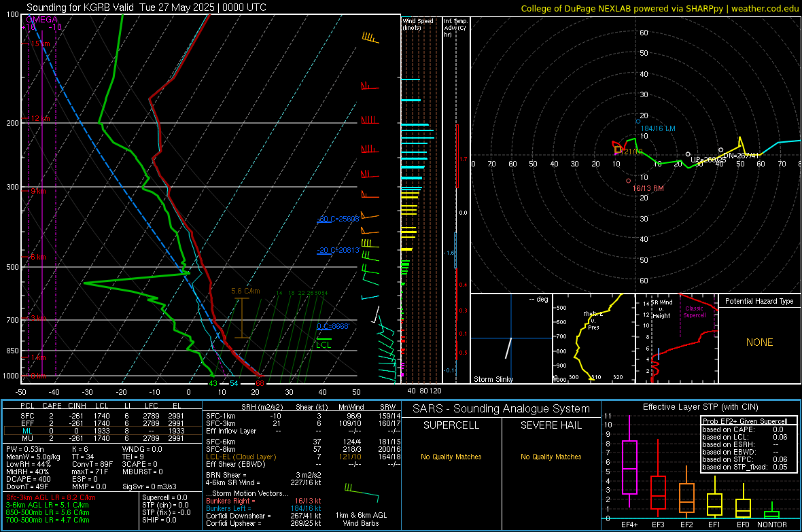Click the 0 C=8668' freezing level label
Screen dimensions: 802x532
(x=333, y=326)
